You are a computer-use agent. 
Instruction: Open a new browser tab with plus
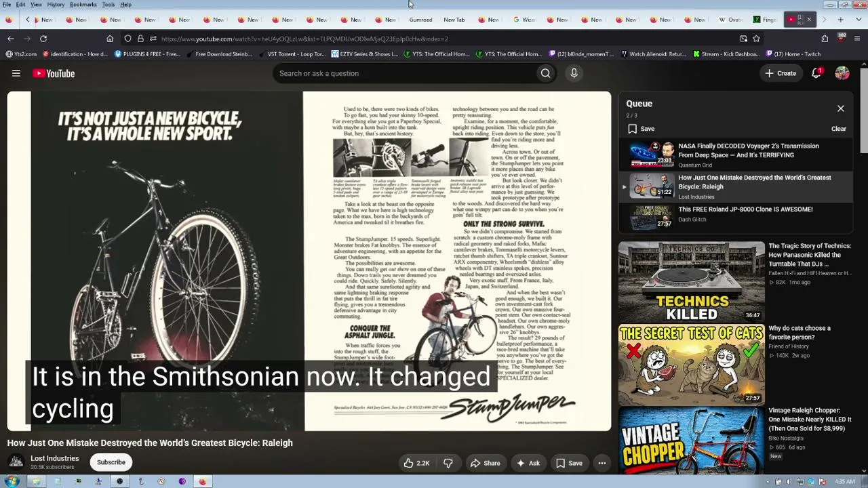point(840,20)
